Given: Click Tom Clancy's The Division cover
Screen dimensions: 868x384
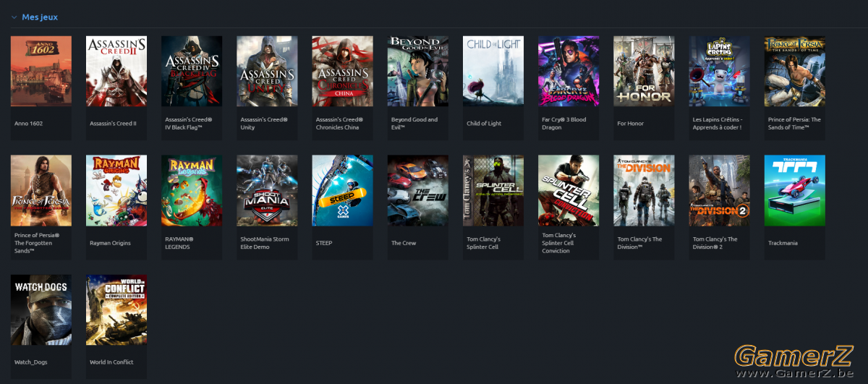Looking at the screenshot, I should [644, 190].
